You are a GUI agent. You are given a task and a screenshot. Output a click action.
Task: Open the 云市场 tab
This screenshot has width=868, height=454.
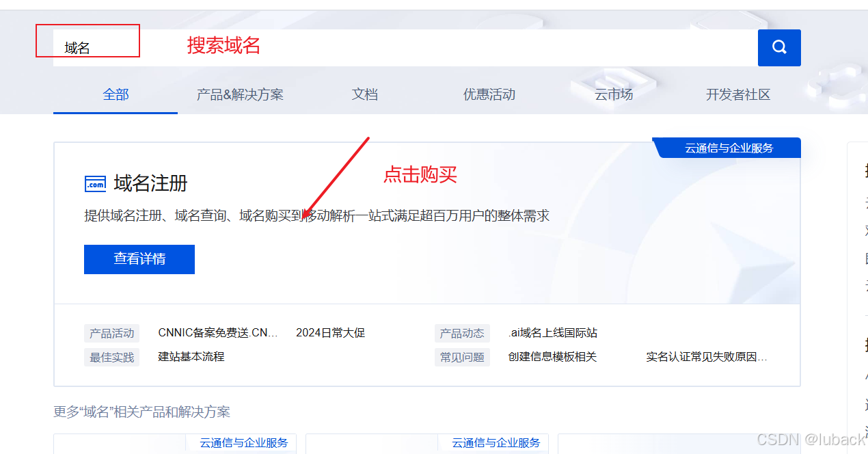click(614, 94)
